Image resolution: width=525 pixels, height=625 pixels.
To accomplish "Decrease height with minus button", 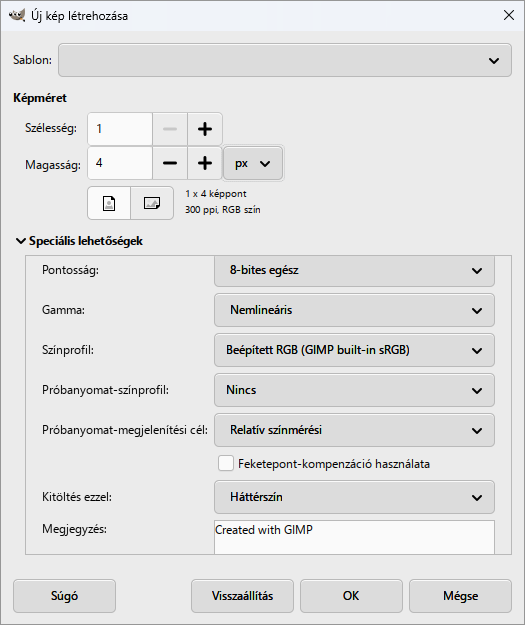I will tap(170, 163).
